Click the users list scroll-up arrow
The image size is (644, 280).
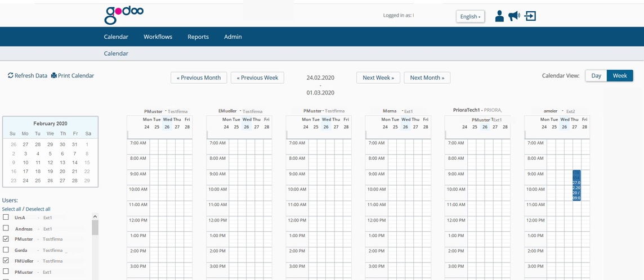click(95, 216)
